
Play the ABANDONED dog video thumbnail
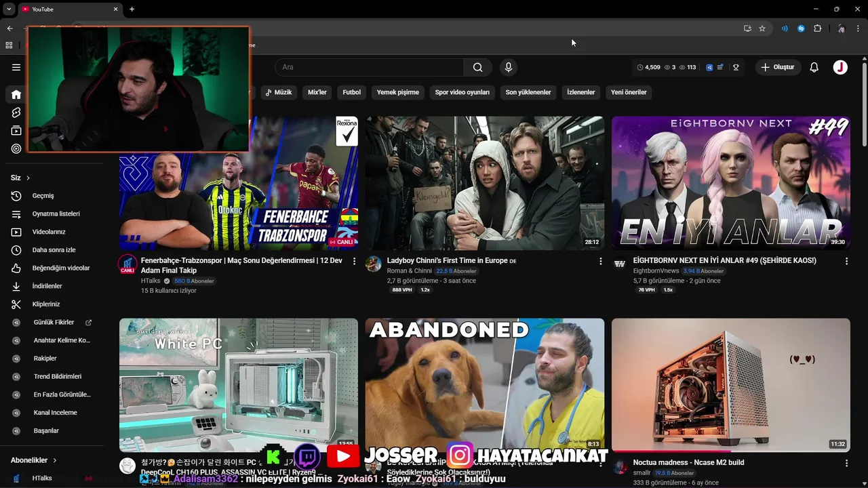pos(485,385)
